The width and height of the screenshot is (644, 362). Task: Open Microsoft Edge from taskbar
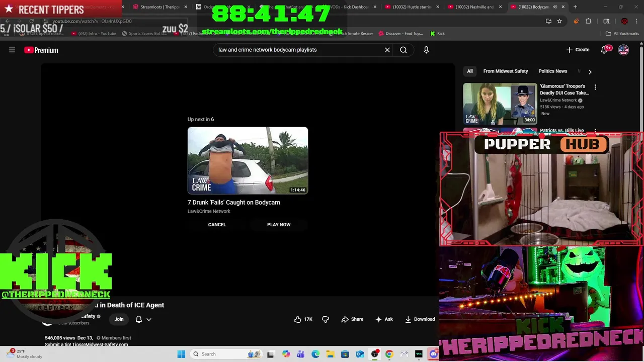point(315,354)
